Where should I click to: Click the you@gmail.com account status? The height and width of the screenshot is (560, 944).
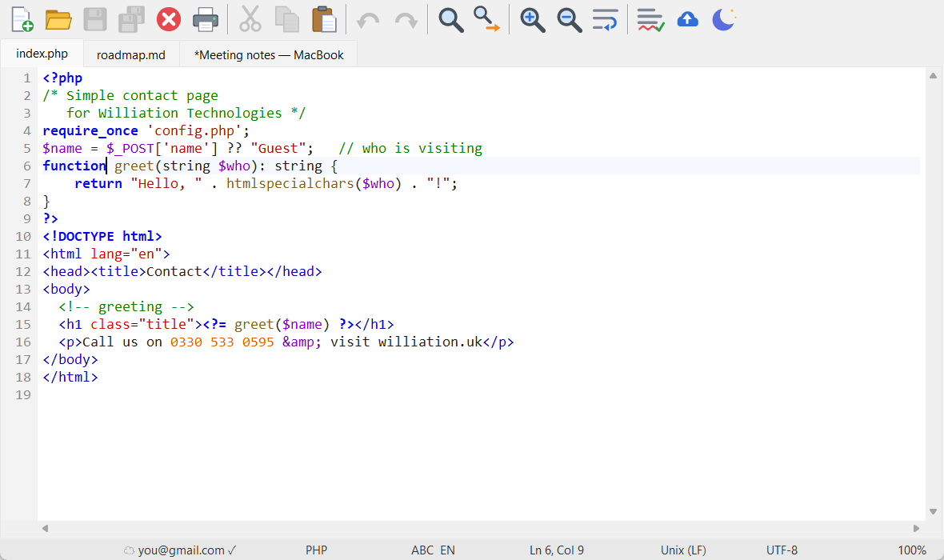[x=181, y=550]
